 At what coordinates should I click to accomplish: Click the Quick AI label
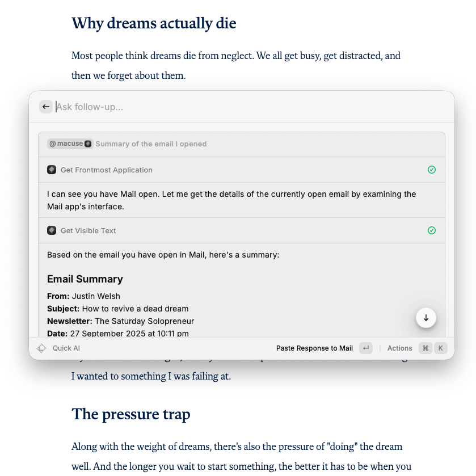66,348
